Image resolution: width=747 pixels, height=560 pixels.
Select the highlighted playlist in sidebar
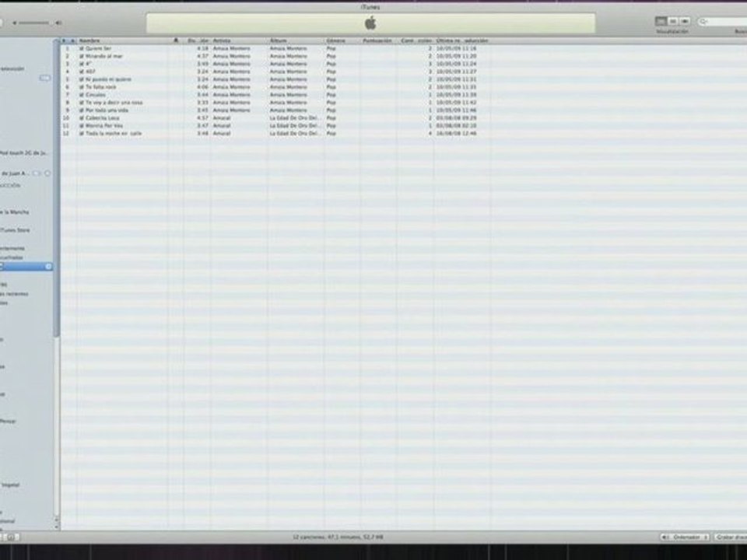tap(26, 267)
